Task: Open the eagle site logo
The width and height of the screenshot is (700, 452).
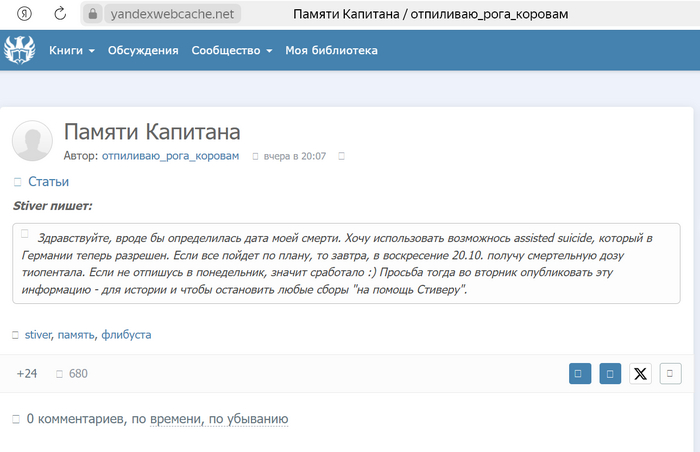Action: pos(19,50)
